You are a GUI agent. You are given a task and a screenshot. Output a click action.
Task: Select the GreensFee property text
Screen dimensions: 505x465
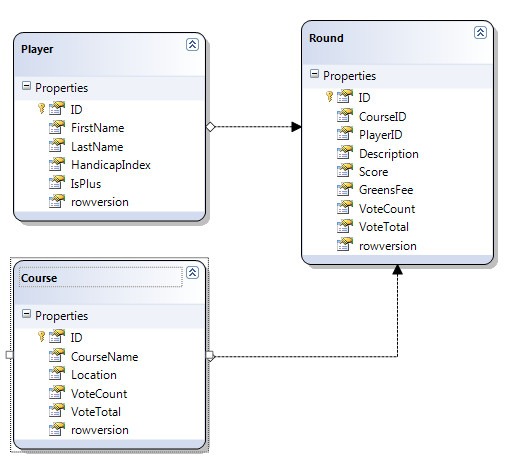point(386,190)
